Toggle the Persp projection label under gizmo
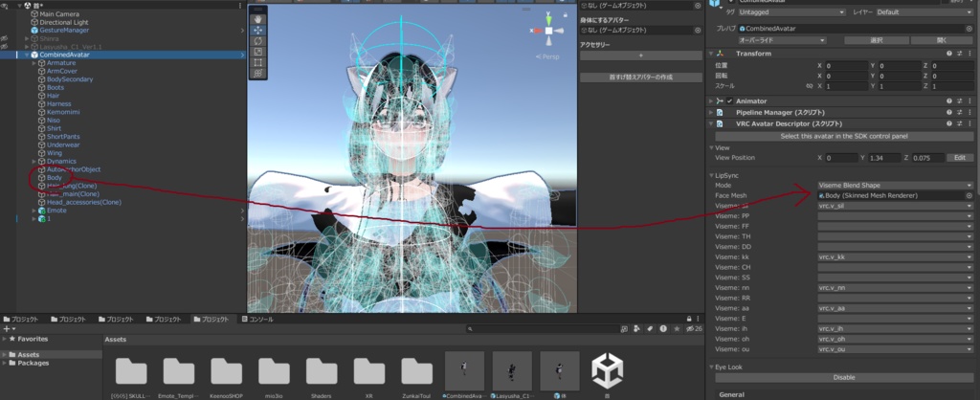The width and height of the screenshot is (980, 400). (546, 56)
